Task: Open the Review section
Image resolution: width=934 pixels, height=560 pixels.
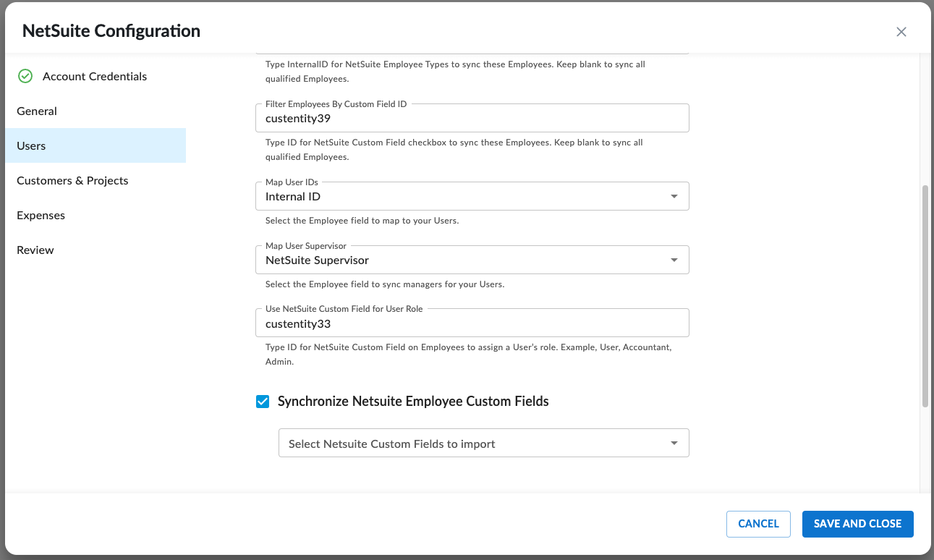Action: 95,250
